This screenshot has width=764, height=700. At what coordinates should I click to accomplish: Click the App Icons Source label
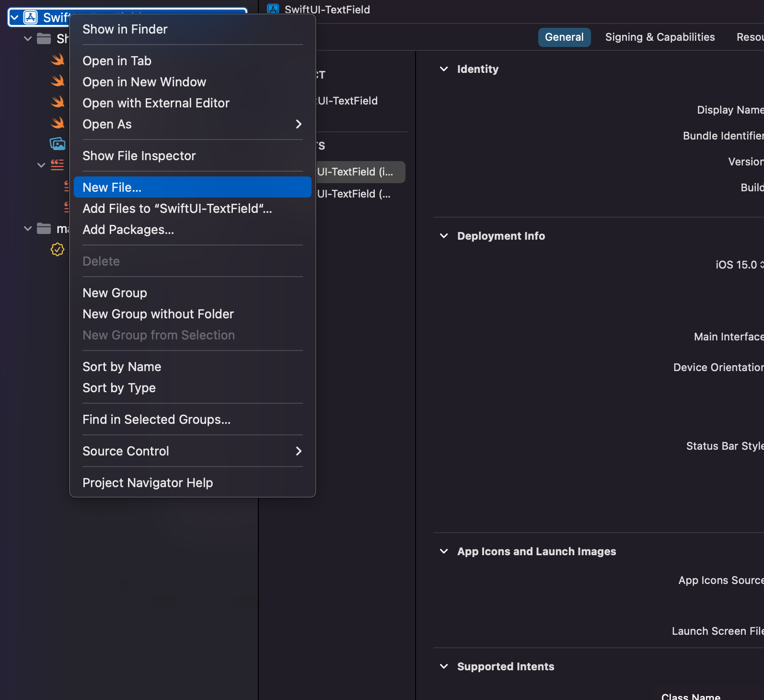click(721, 581)
